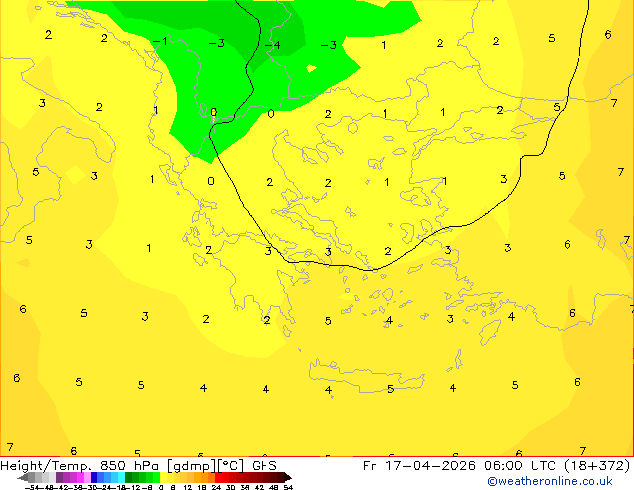
Task: Click the '24' legend scale label
Action: pos(216,488)
